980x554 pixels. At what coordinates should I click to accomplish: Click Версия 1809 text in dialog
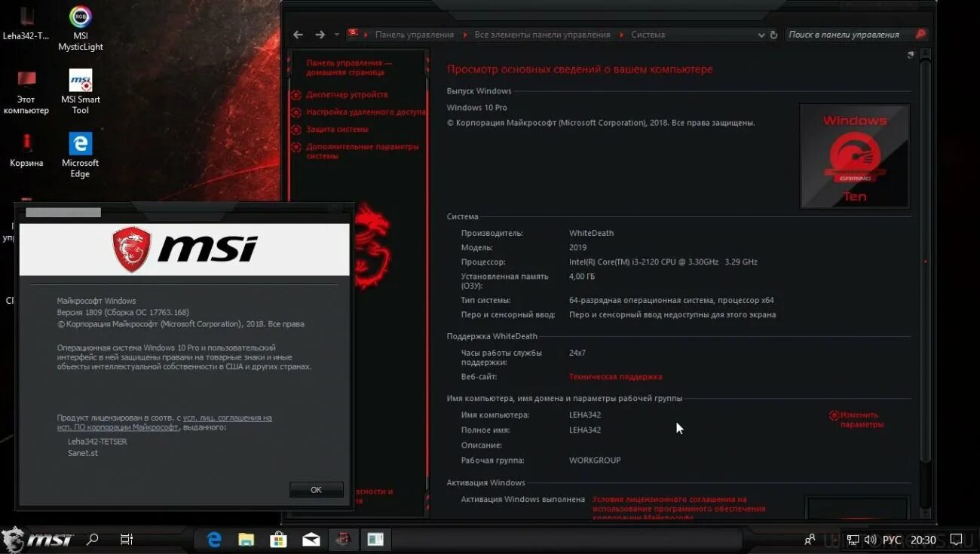(x=123, y=312)
